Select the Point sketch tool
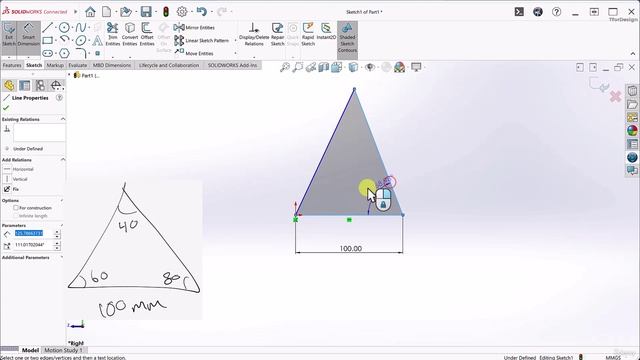The image size is (640, 360). click(x=98, y=53)
